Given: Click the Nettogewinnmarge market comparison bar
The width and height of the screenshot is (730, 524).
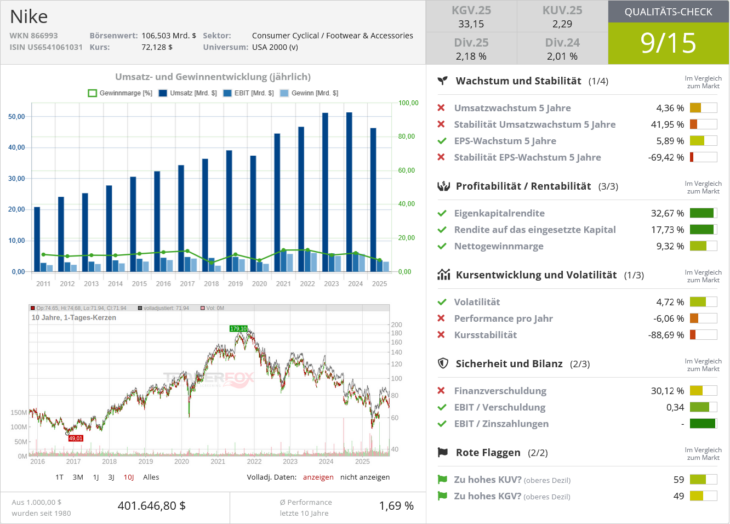Looking at the screenshot, I should tap(703, 246).
